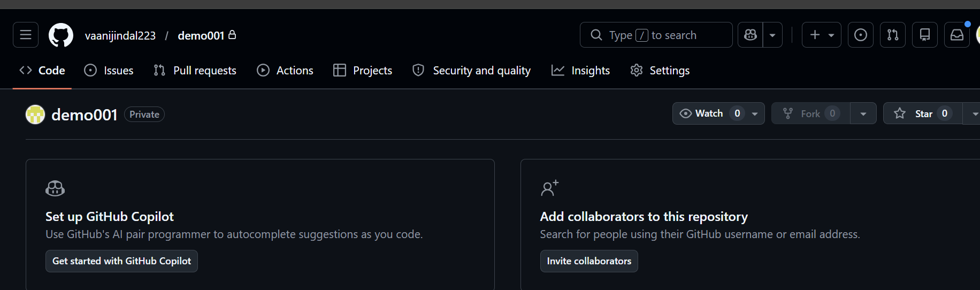980x290 pixels.
Task: Click the Invite collaborators button
Action: 589,261
